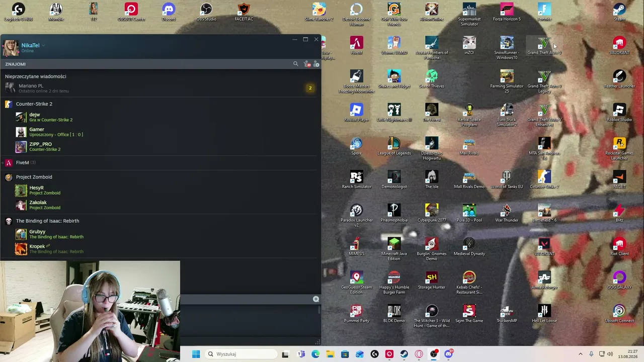
Task: Select the Grand Theft Auto V Enhanced icon
Action: [544, 116]
